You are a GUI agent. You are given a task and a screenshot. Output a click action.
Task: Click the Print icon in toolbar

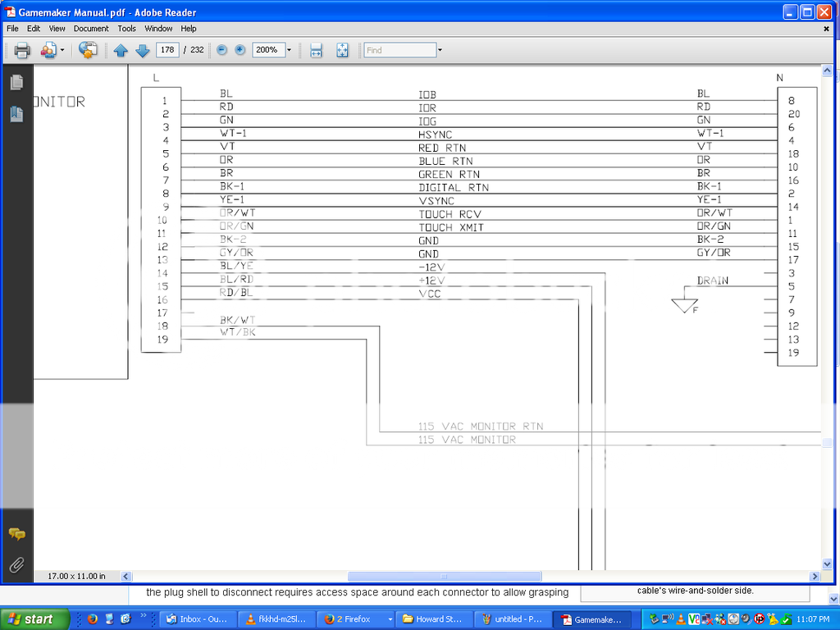[22, 50]
